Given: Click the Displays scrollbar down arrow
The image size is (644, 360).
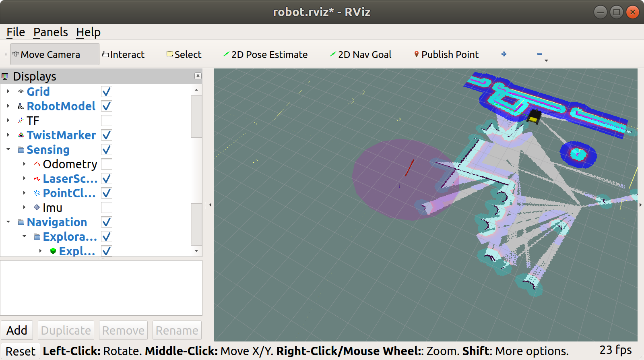Looking at the screenshot, I should [x=196, y=251].
